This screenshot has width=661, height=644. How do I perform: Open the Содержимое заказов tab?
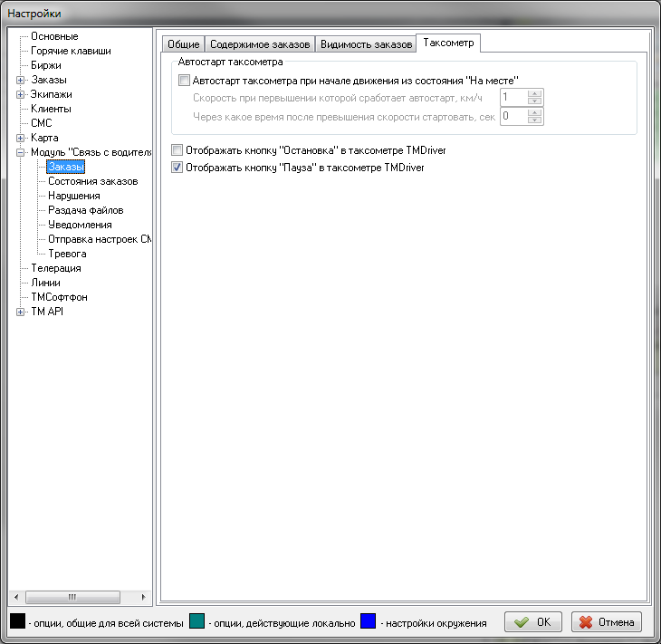point(260,44)
